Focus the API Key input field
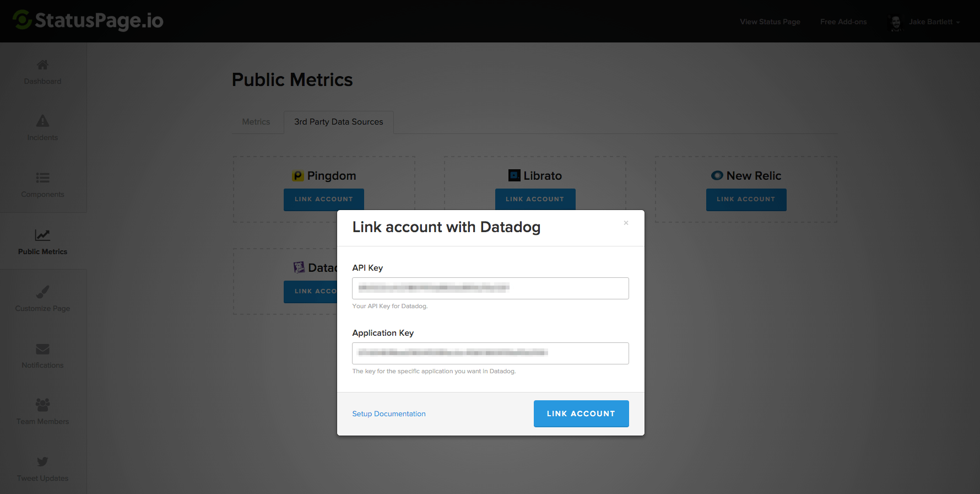980x494 pixels. click(x=490, y=288)
